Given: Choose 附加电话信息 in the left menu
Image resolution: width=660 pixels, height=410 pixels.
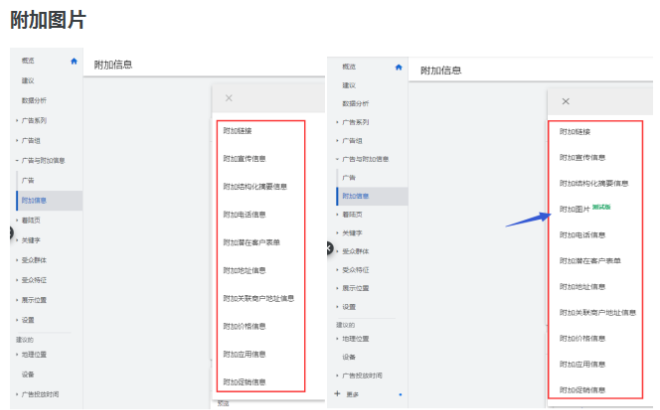Looking at the screenshot, I should 244,214.
